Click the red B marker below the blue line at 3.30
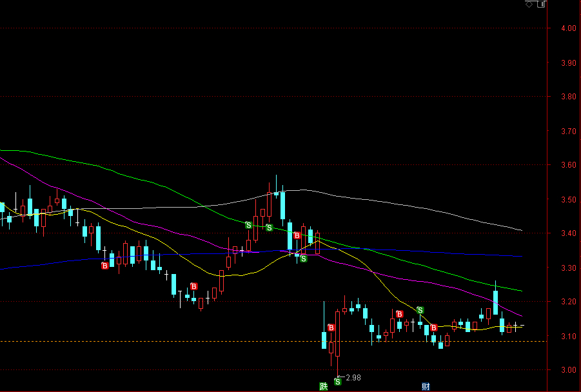Image resolution: width=581 pixels, height=392 pixels. pyautogui.click(x=105, y=266)
